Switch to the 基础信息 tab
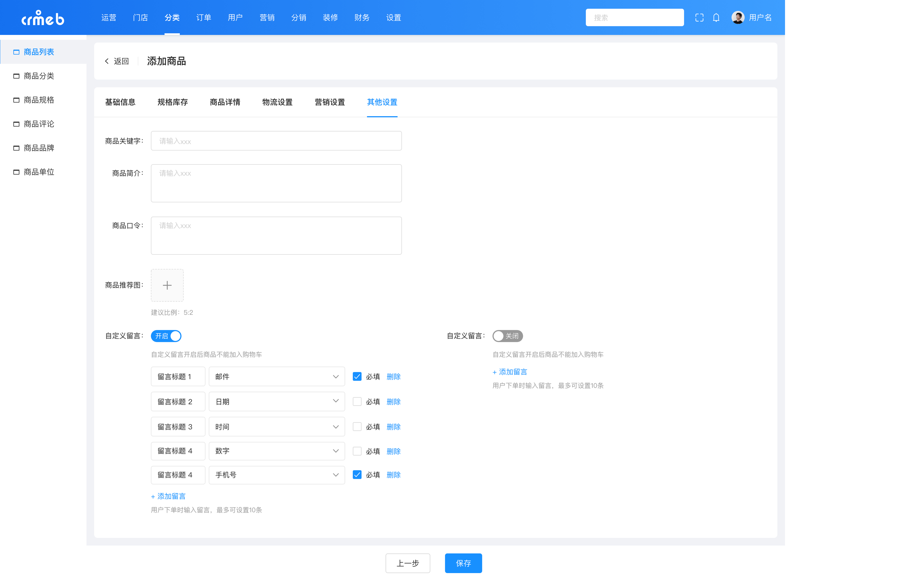The height and width of the screenshot is (578, 924). [x=120, y=102]
